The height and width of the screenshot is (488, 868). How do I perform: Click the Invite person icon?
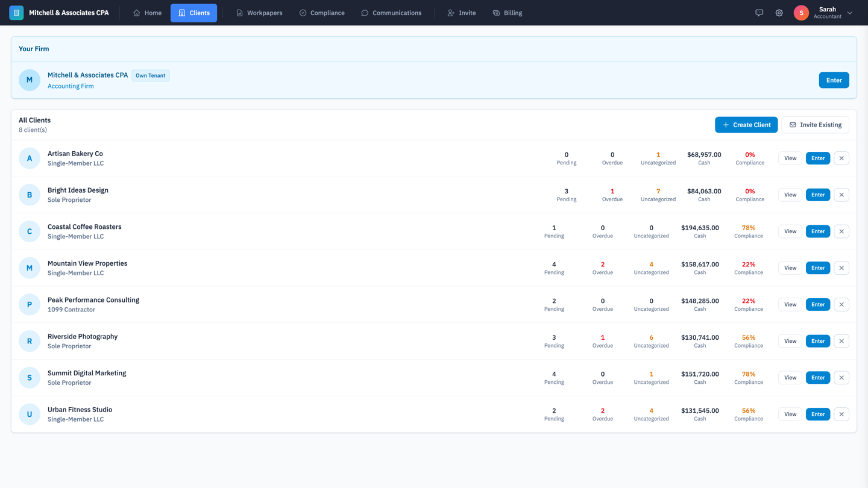coord(450,12)
